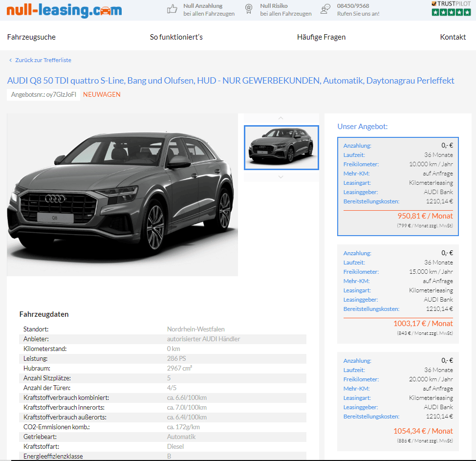Select the 10.000 km / Jahr offer

pos(398,186)
